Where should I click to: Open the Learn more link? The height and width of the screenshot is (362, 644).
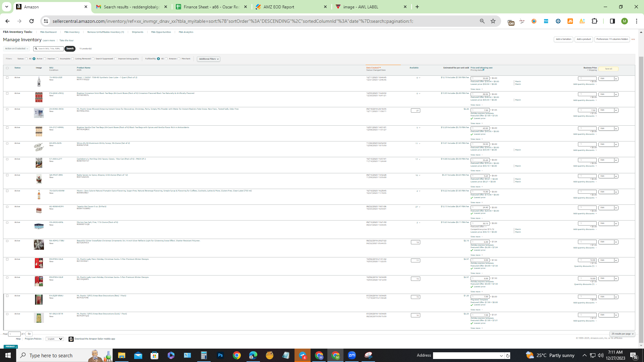click(x=49, y=41)
